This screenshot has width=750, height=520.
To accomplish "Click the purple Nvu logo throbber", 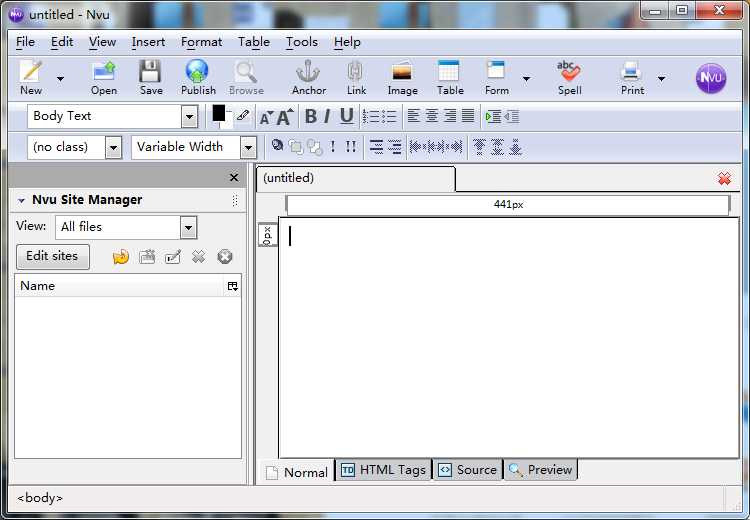I will pos(711,78).
